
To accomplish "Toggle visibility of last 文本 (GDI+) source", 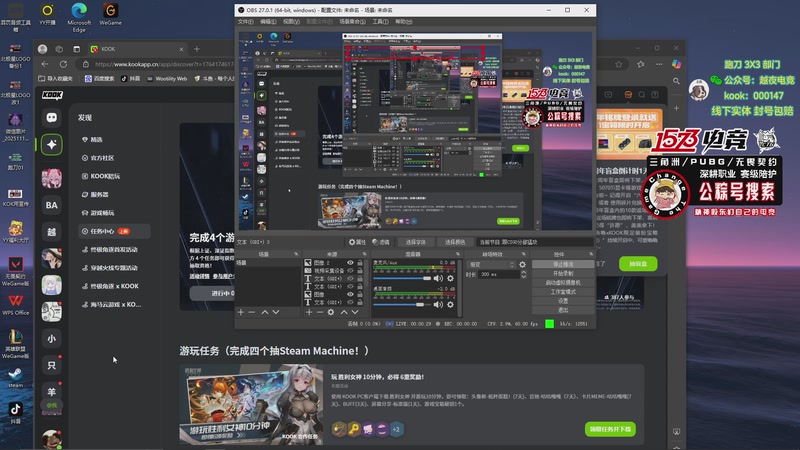I will [350, 303].
